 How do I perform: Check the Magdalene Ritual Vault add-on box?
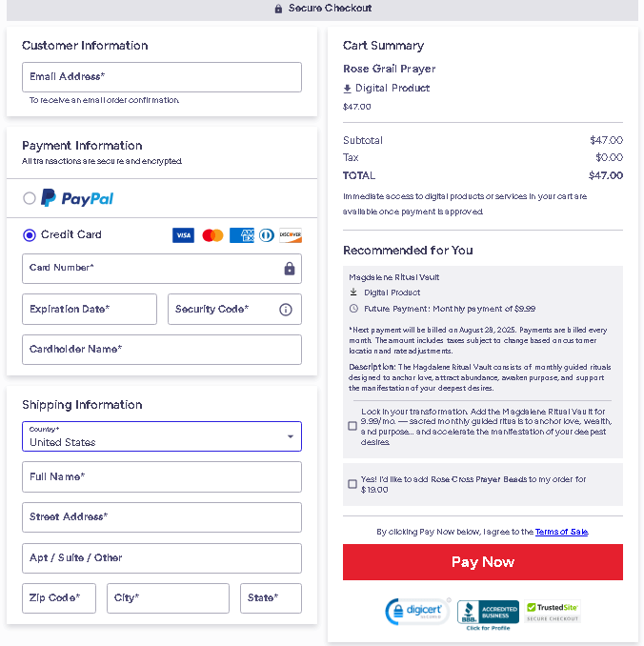[352, 426]
